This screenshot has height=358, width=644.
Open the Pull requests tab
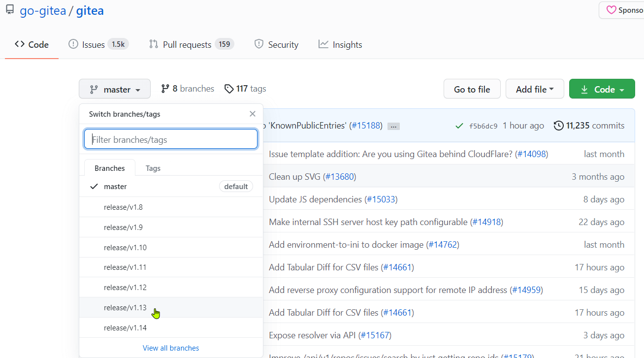(x=191, y=45)
